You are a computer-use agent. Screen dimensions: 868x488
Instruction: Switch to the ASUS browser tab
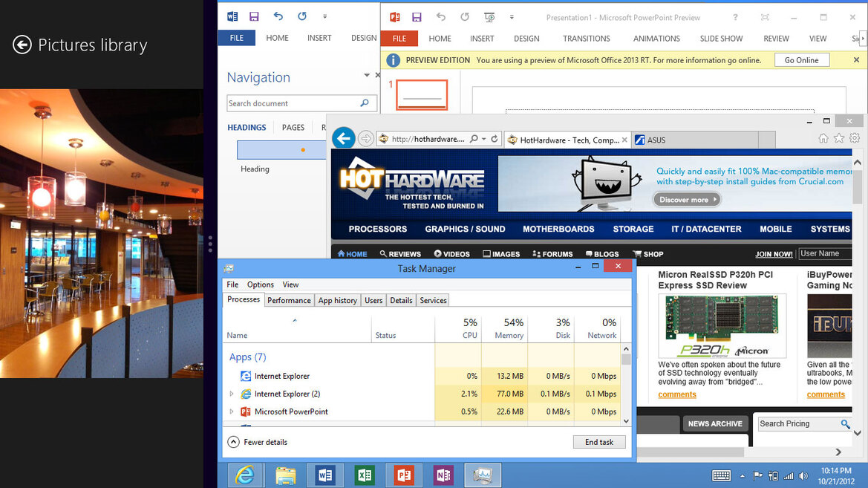695,140
